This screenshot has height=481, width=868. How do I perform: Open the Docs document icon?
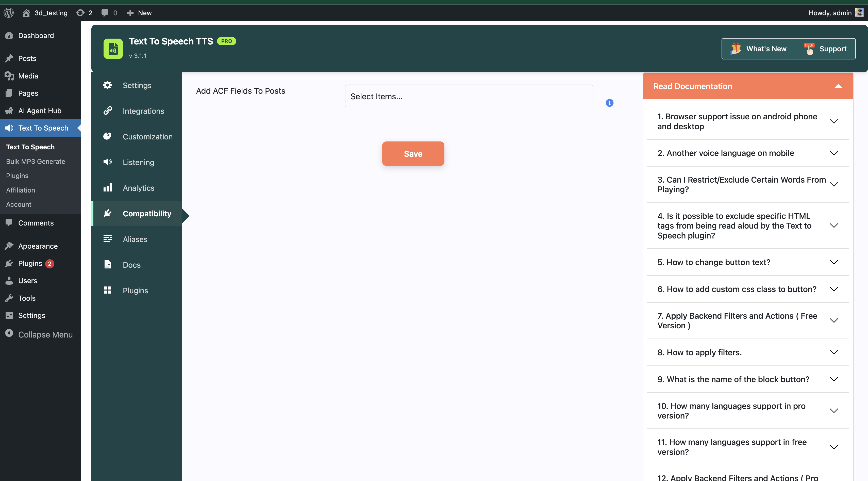(x=107, y=265)
